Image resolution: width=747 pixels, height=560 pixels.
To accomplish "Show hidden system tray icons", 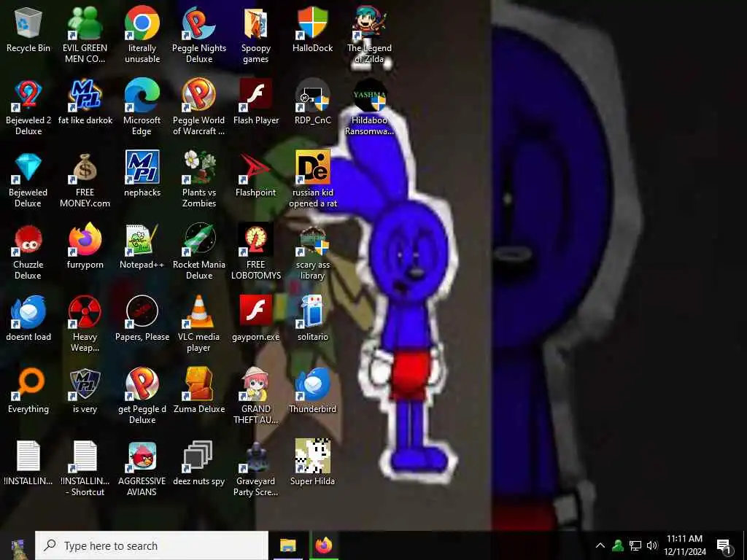I will click(600, 545).
